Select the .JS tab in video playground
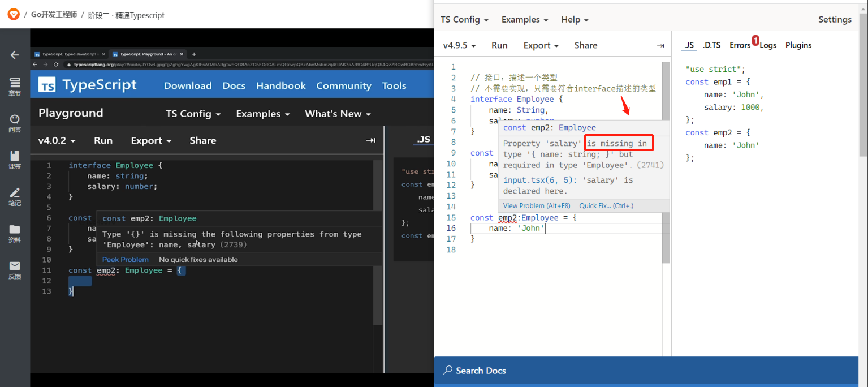The width and height of the screenshot is (868, 387). [x=424, y=140]
